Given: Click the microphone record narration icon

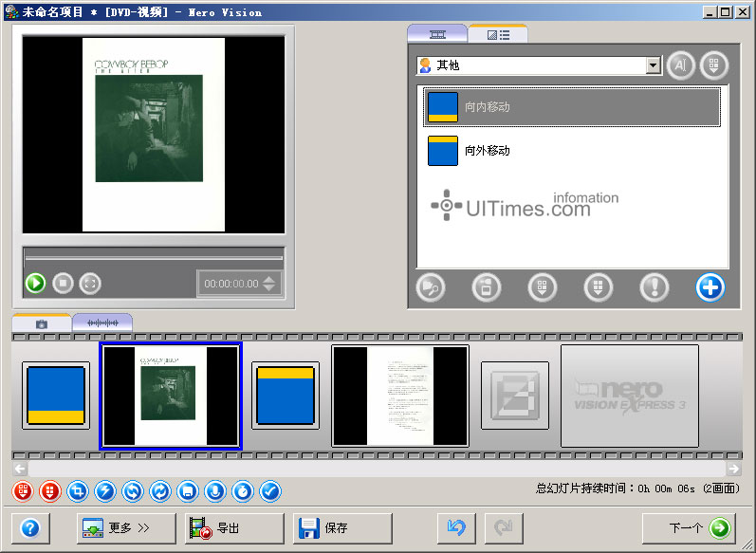Looking at the screenshot, I should coord(215,491).
